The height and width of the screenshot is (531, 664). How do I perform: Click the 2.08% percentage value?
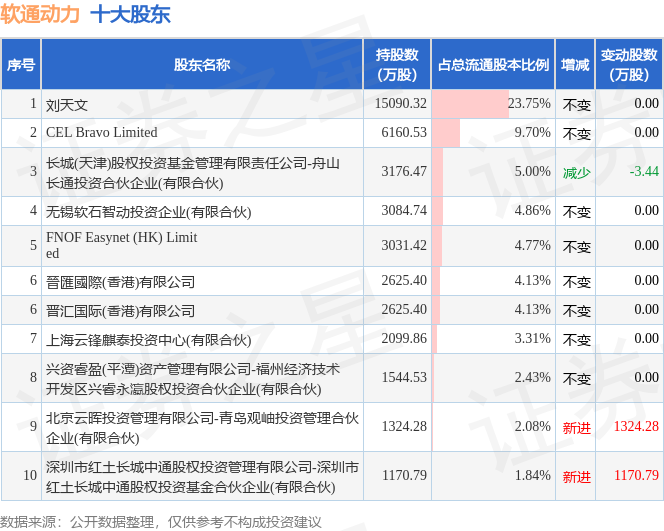coord(532,426)
